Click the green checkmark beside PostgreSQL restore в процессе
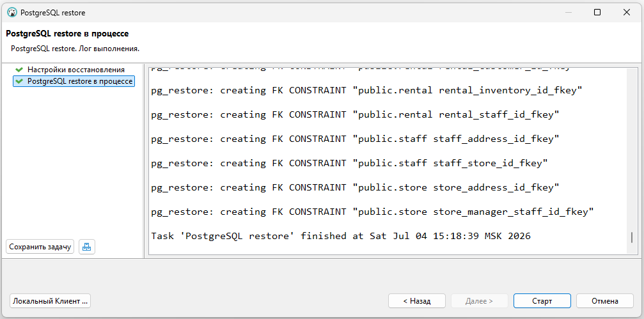 click(x=19, y=81)
